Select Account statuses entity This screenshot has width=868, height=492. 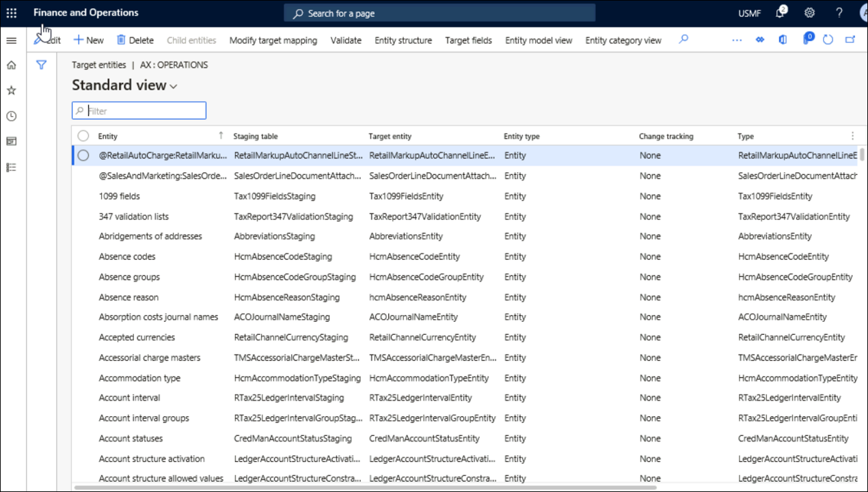[x=131, y=439]
